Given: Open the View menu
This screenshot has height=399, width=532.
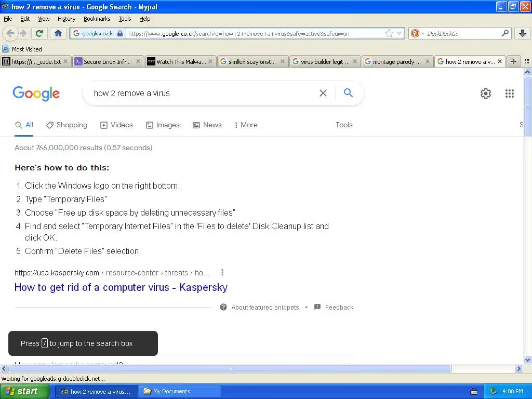Looking at the screenshot, I should click(x=44, y=19).
